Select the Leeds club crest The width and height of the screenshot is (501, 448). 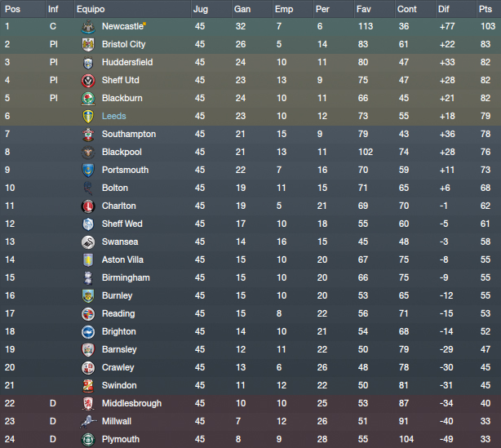tap(88, 117)
